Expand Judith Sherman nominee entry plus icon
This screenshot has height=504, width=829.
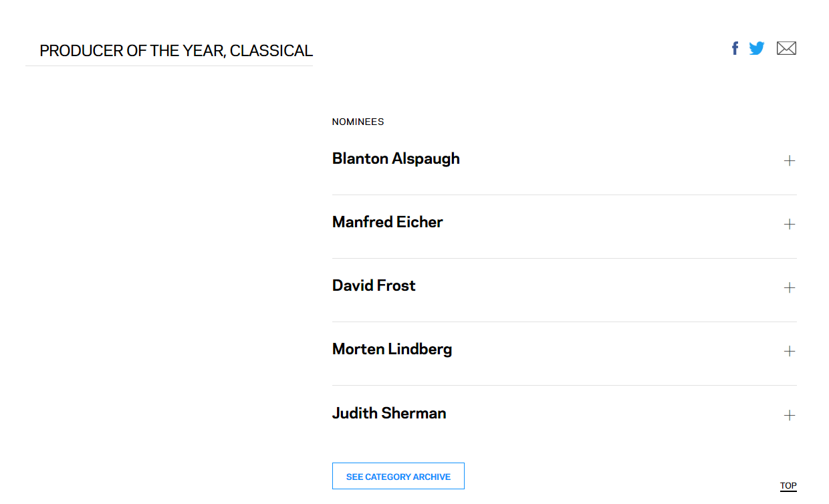[x=790, y=415]
